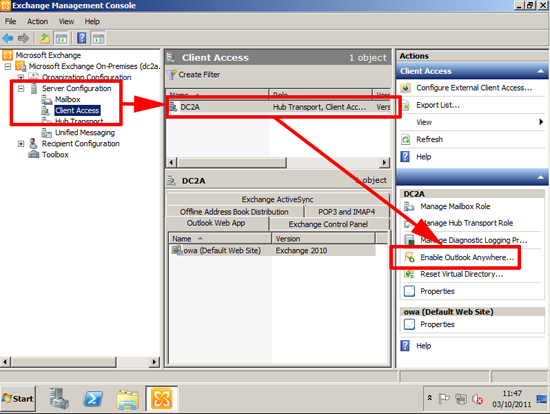Click the owa Properties icon in actions
Viewport: 550px width, 414px height.
(x=409, y=324)
